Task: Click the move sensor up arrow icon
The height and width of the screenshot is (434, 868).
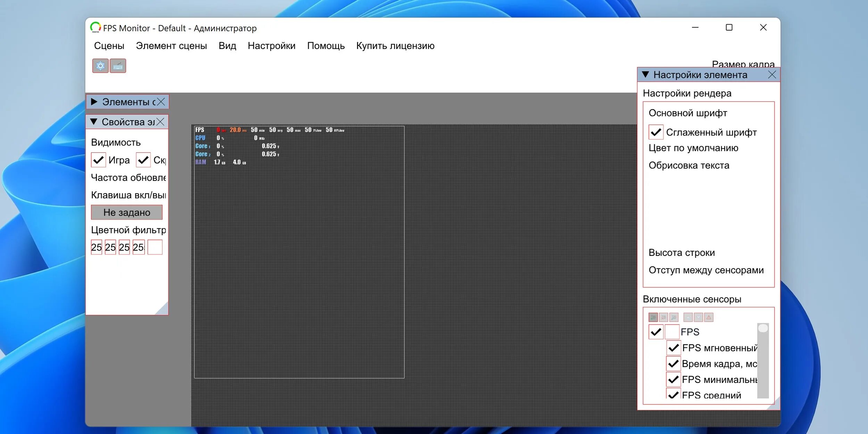Action: point(688,317)
